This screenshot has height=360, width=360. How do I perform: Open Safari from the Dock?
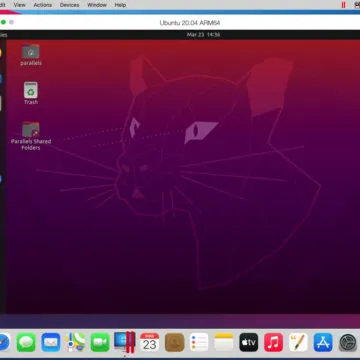coord(5,342)
